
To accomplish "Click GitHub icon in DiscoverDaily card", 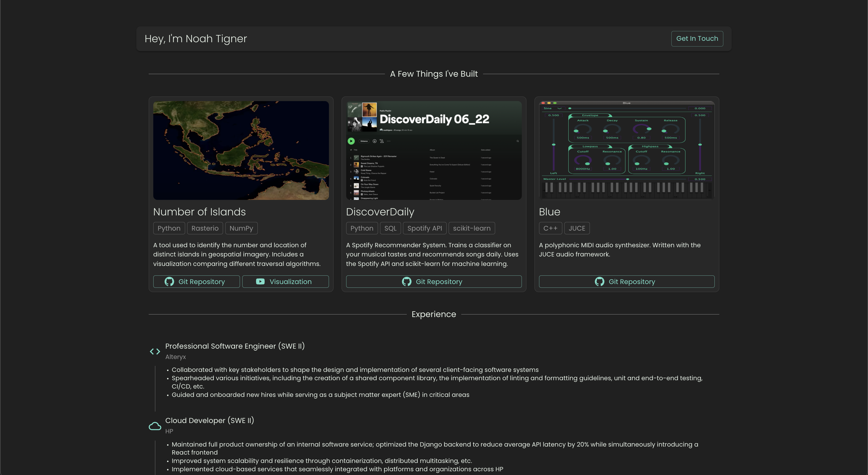I will click(407, 281).
